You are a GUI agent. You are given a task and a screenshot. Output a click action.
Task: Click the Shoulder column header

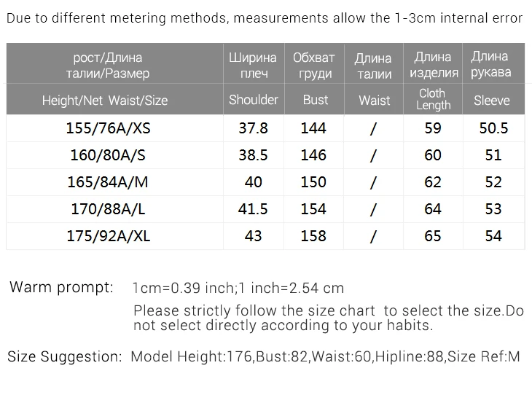(254, 100)
